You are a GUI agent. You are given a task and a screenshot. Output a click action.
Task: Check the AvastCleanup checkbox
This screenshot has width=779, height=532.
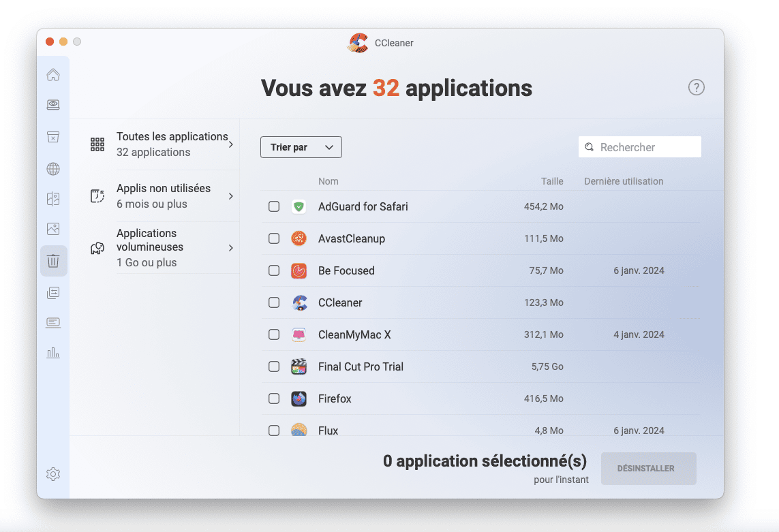pyautogui.click(x=274, y=238)
